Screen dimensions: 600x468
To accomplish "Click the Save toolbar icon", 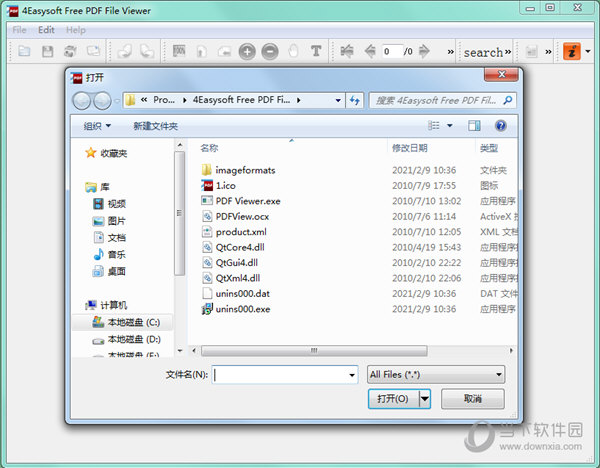I will (47, 51).
